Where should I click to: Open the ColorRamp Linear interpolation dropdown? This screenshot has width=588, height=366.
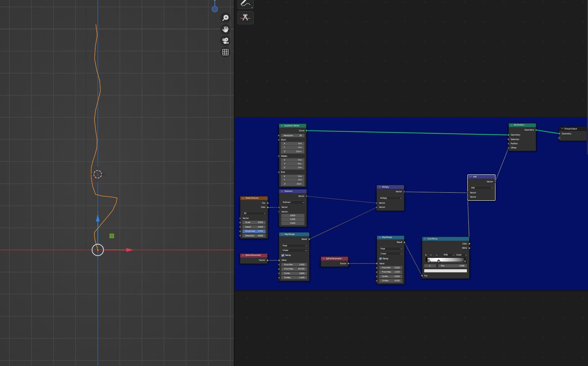461,255
